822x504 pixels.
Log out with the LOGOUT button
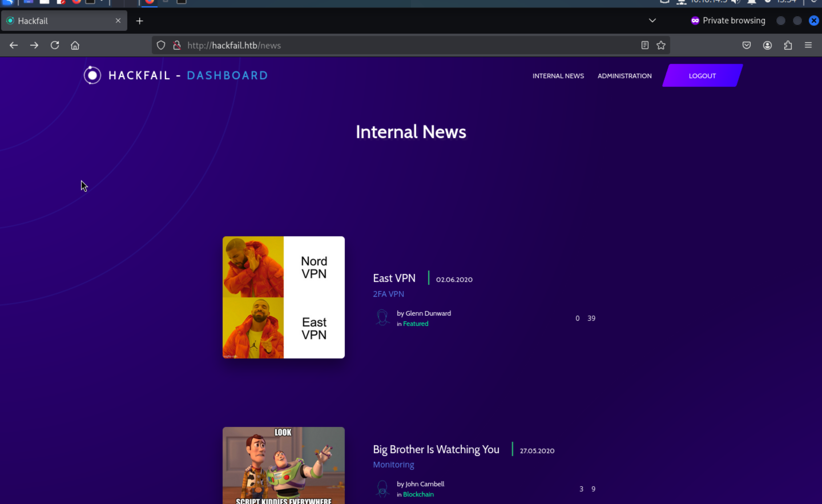pos(702,76)
